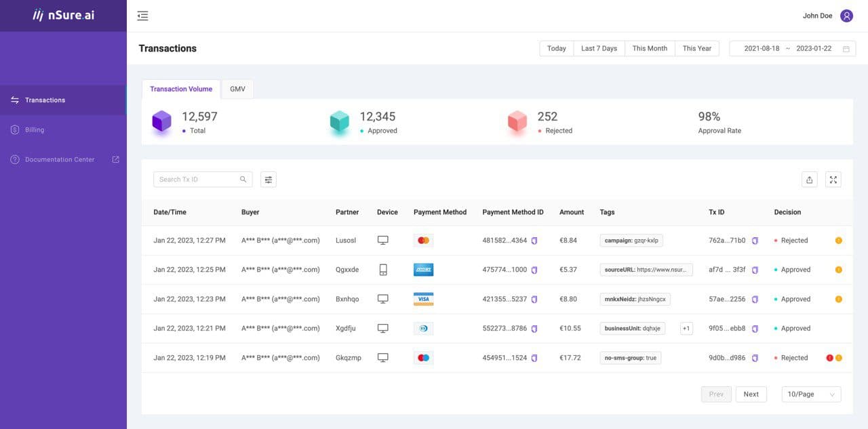Viewport: 868px width, 429px height.
Task: Expand table to fullscreen via expand icon
Action: 833,179
